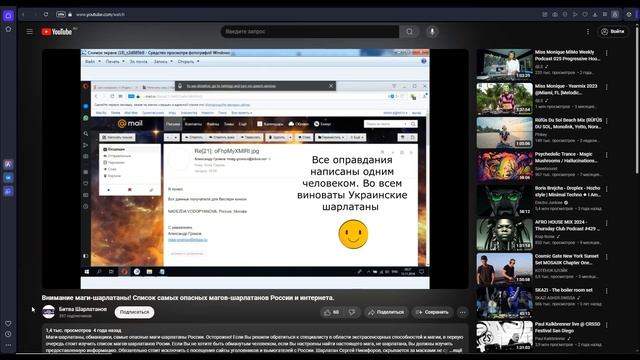The width and height of the screenshot is (640, 360).
Task: Click the search magnifier button
Action: coord(409,31)
